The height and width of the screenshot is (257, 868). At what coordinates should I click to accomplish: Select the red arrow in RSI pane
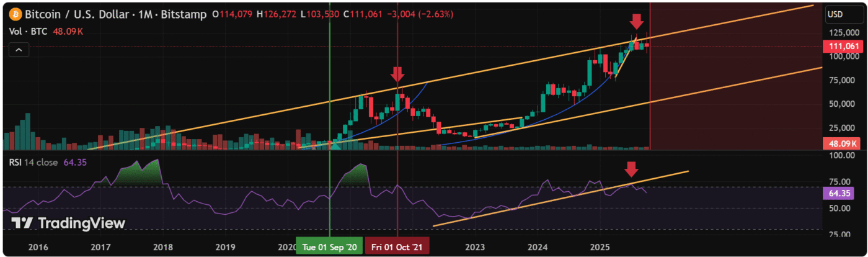coord(631,169)
